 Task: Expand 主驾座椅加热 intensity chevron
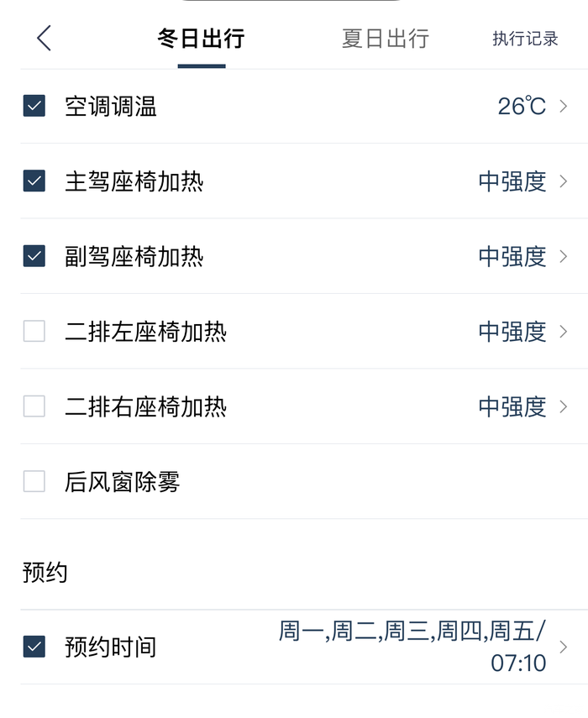point(564,181)
